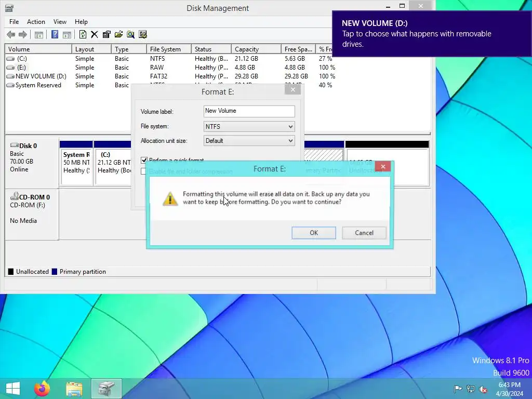Toggle the Show/Hide Console Tree toolbar icon
The height and width of the screenshot is (399, 532).
pyautogui.click(x=38, y=34)
